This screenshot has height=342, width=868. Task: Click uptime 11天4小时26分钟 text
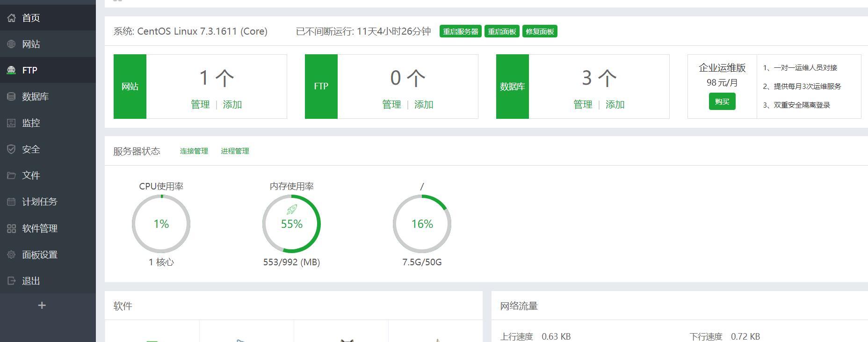pyautogui.click(x=394, y=31)
